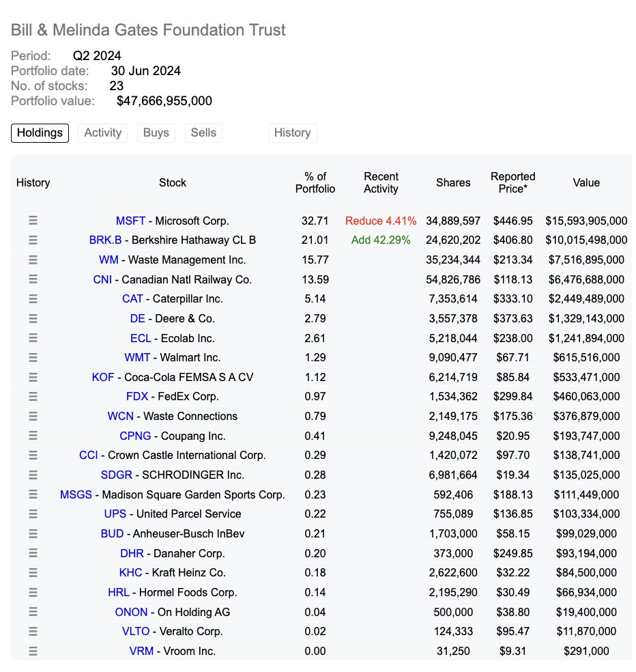Open the VRM ticker link

coord(141,651)
